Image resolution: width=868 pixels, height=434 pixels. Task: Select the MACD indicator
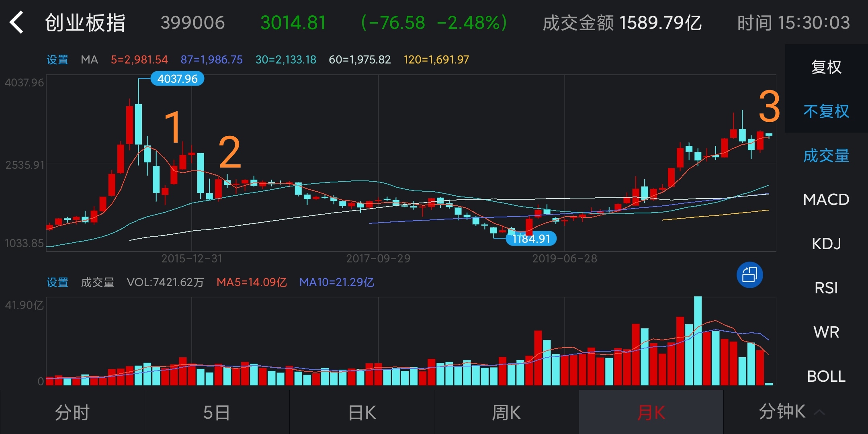coord(826,199)
